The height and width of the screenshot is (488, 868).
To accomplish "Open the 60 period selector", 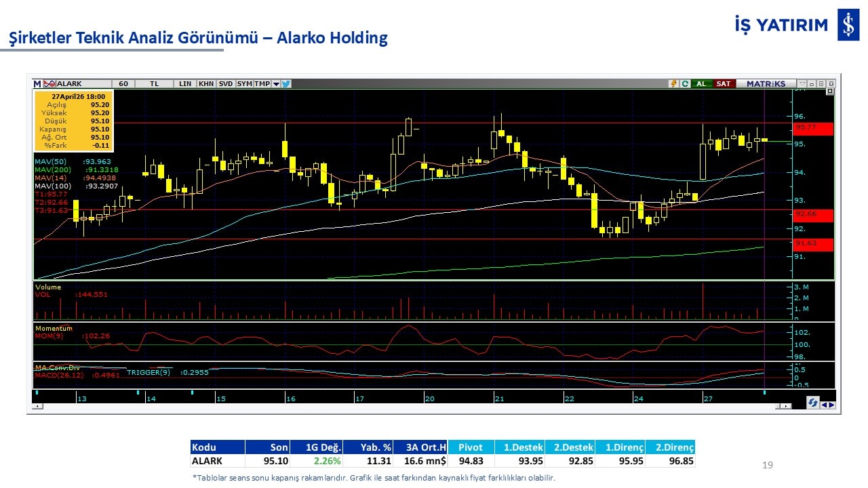I will point(123,84).
